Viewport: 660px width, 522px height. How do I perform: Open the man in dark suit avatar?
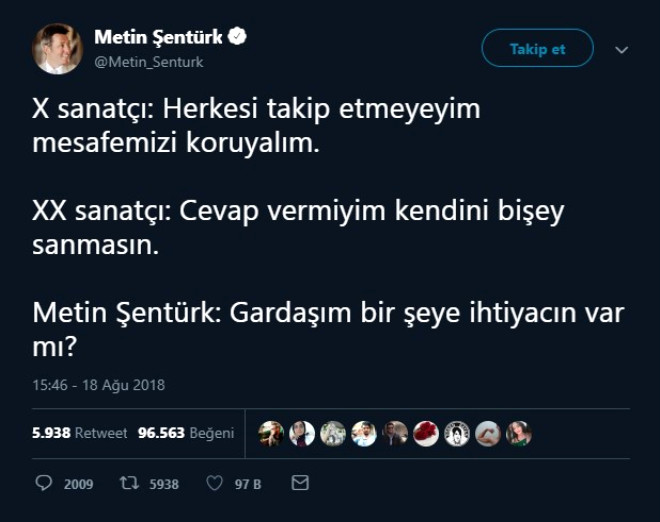(395, 433)
